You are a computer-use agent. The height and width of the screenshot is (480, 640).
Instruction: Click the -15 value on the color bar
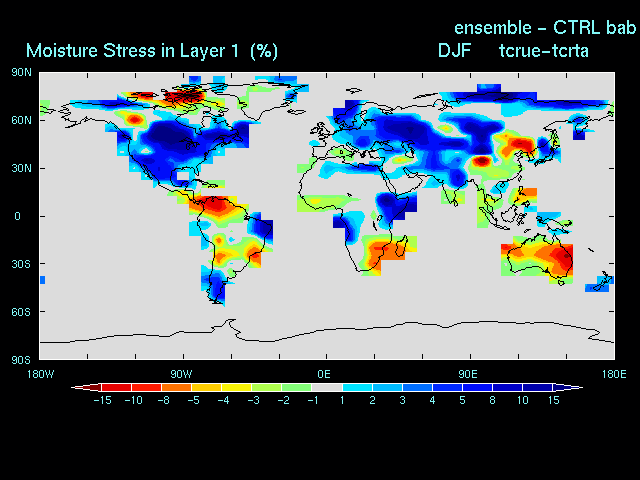click(102, 400)
